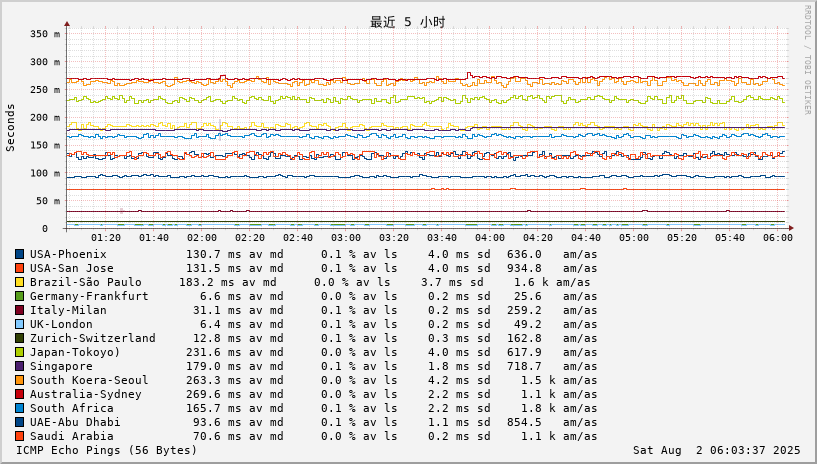
Task: Click the "70.6 ms" median value
Action: click(217, 436)
